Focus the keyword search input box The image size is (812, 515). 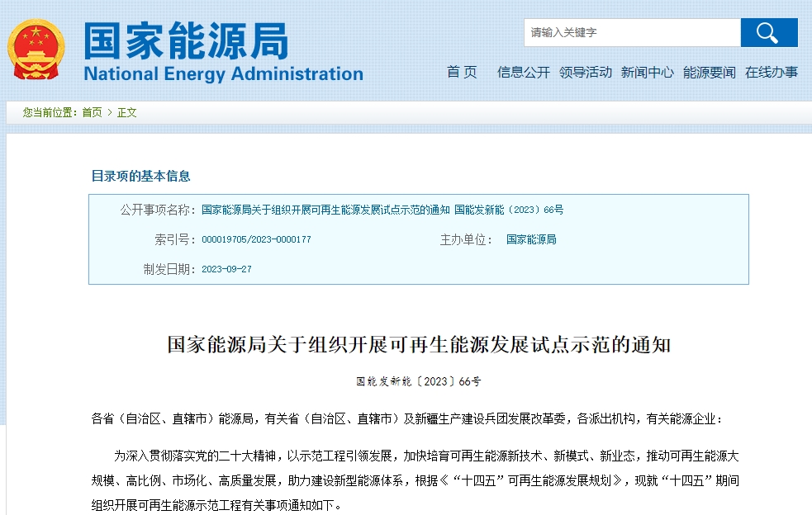632,33
